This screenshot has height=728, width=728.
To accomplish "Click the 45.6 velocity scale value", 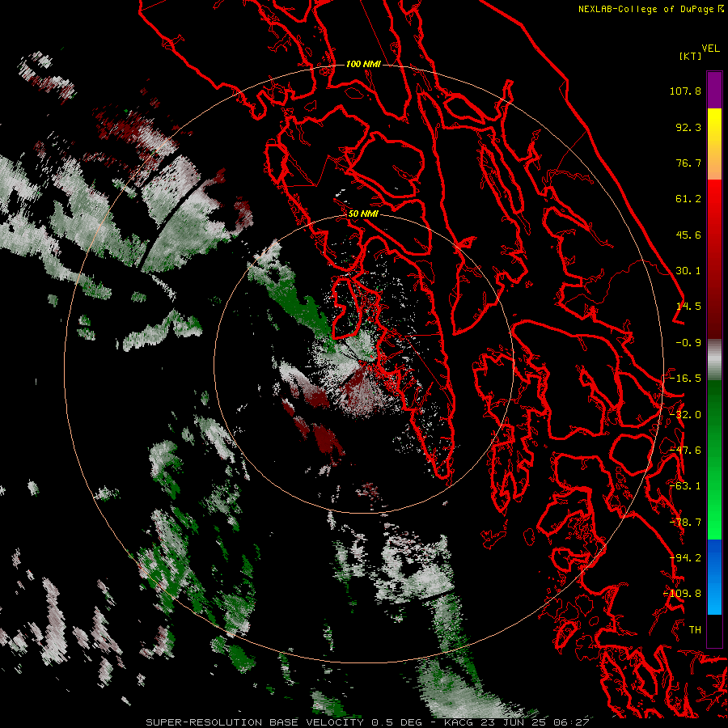I will 688,235.
